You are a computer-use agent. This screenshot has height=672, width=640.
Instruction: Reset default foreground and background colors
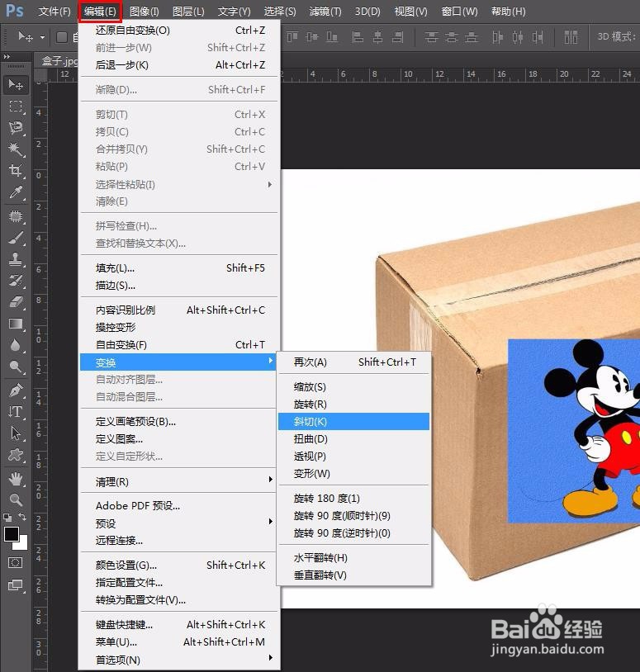(7, 517)
